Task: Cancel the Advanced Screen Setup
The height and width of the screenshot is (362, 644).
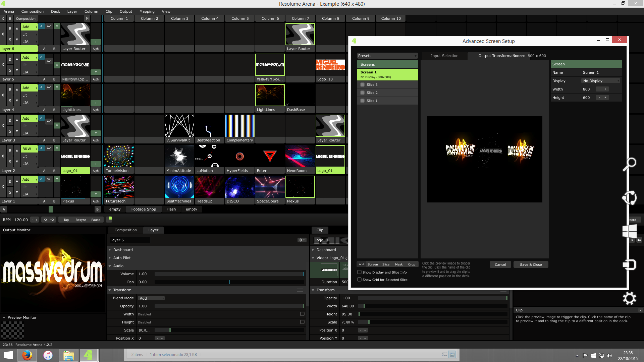Action: pyautogui.click(x=500, y=264)
